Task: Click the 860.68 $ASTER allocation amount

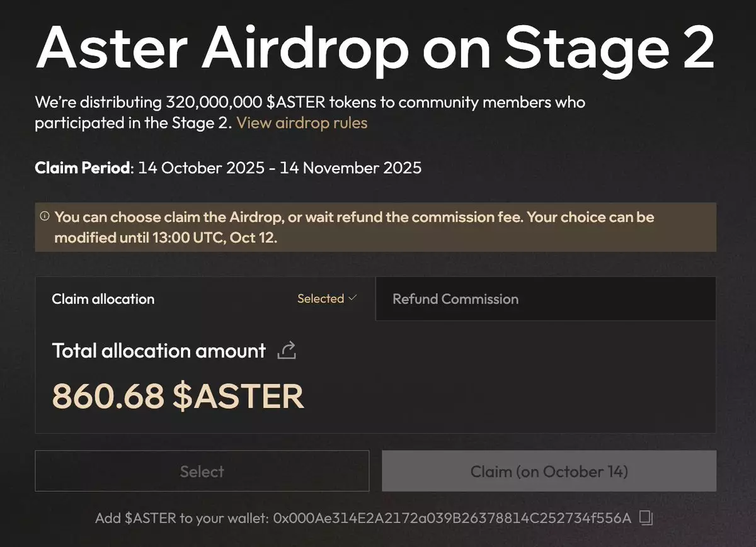Action: tap(178, 396)
